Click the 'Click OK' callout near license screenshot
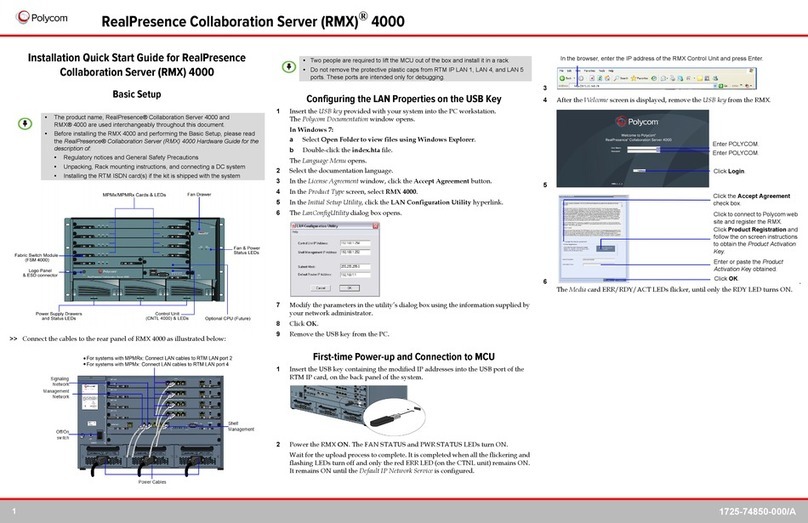This screenshot has height=523, width=808. point(726,278)
